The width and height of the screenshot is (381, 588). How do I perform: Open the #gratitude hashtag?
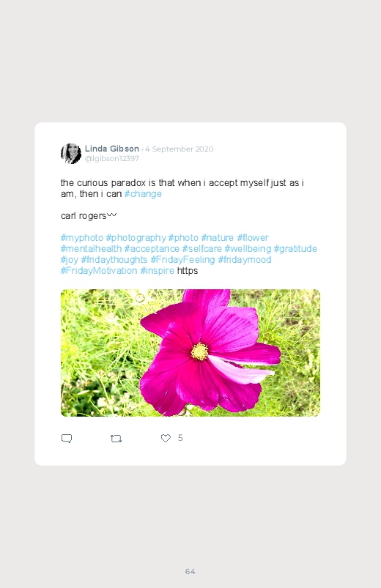295,249
